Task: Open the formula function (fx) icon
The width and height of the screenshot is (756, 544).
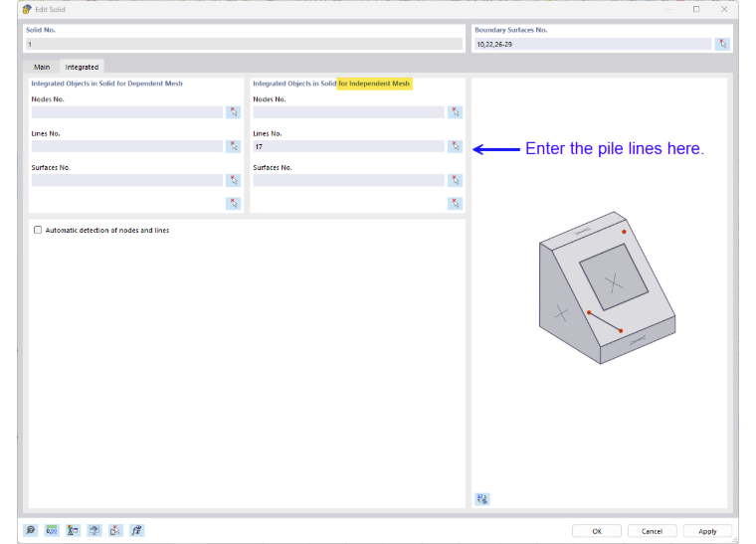Action: coord(137,530)
